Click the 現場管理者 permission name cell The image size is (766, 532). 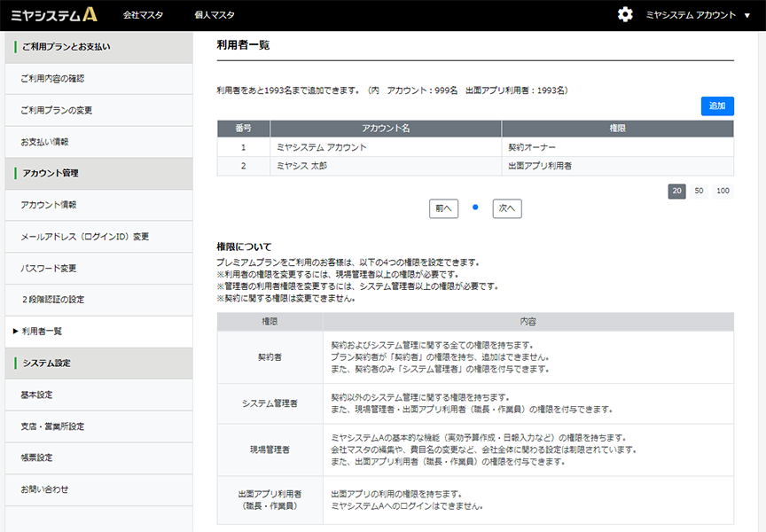[x=270, y=450]
